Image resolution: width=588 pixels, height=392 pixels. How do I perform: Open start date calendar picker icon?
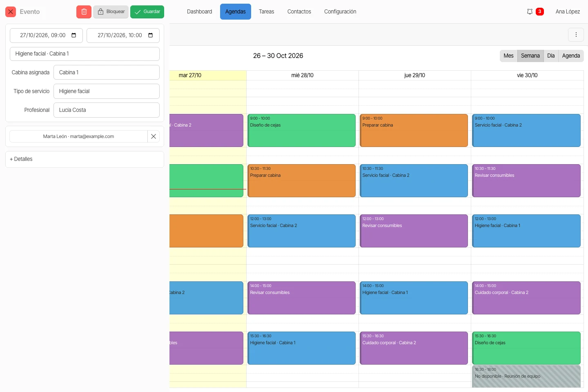[x=73, y=35]
